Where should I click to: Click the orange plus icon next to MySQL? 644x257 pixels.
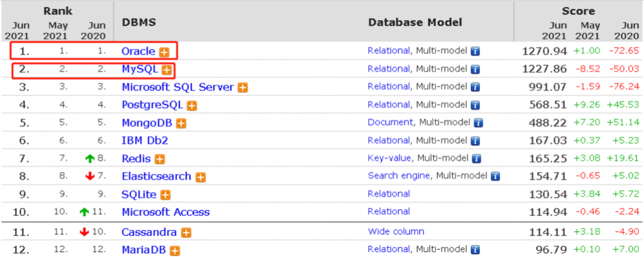point(167,70)
